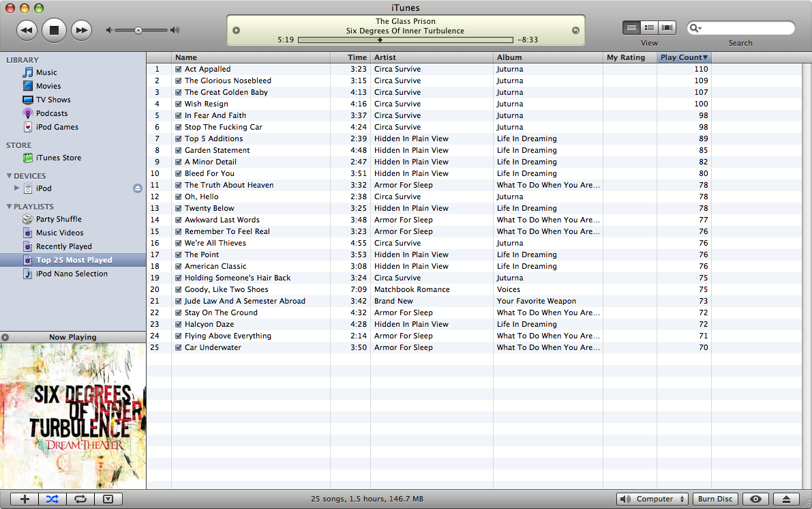
Task: Click the Now Playing panel arrow icon
Action: pyautogui.click(x=5, y=337)
